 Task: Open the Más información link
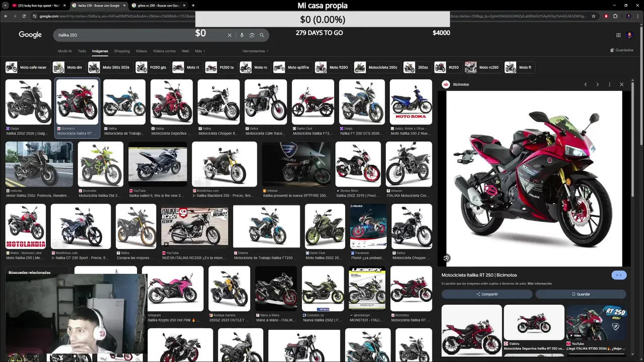539,284
